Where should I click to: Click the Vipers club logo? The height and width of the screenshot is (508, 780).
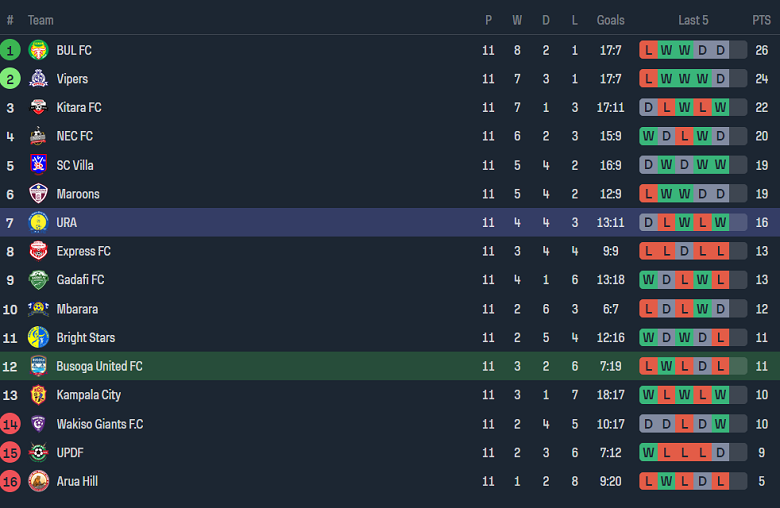click(39, 79)
